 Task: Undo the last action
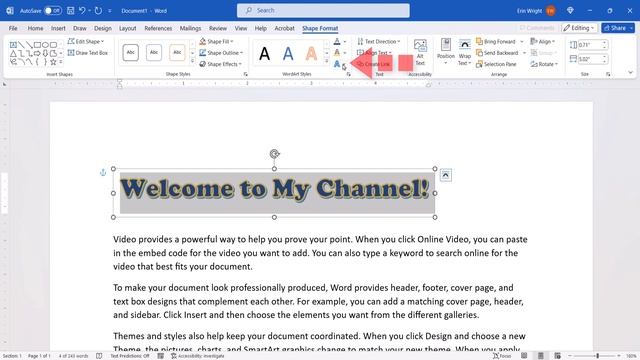point(82,11)
